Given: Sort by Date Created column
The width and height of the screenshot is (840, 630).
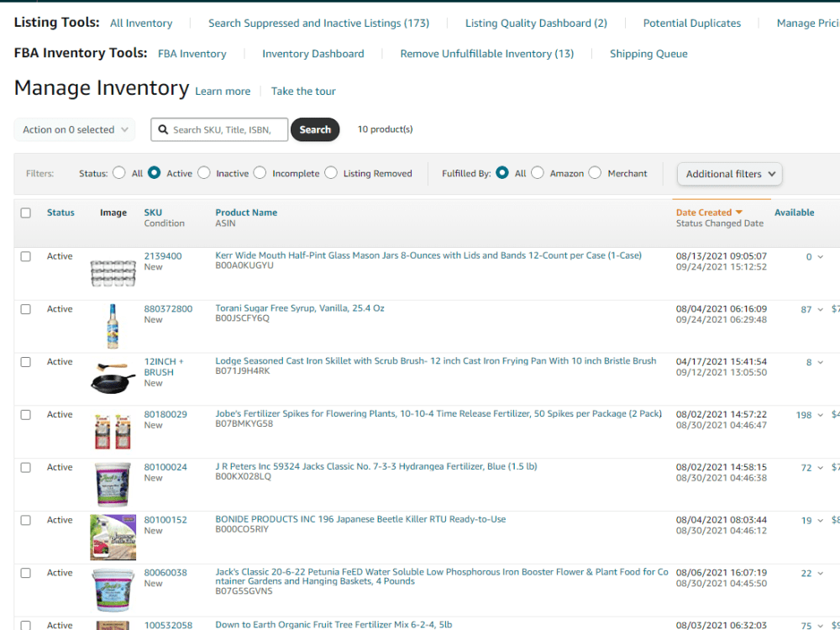Looking at the screenshot, I should coord(709,213).
